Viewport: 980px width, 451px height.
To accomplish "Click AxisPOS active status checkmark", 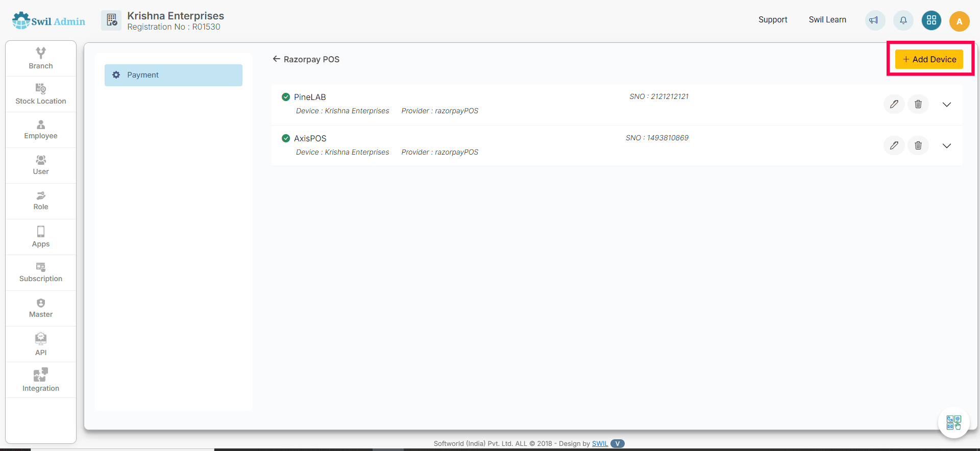I will (286, 138).
